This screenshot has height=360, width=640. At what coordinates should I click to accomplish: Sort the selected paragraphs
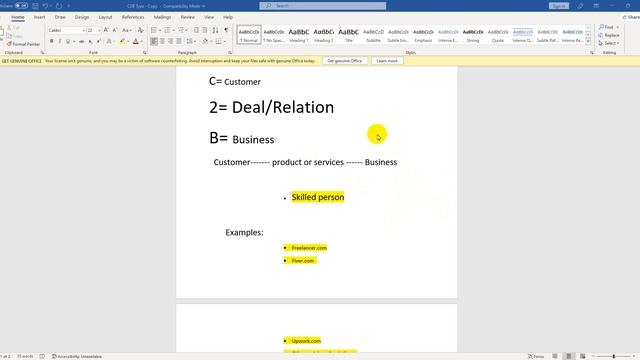tap(216, 30)
